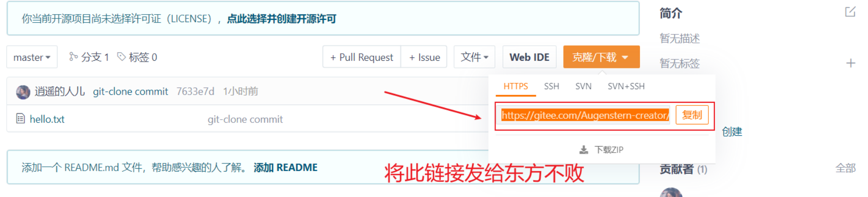
Task: Click 全部 next to 贡献者
Action: pyautogui.click(x=845, y=168)
